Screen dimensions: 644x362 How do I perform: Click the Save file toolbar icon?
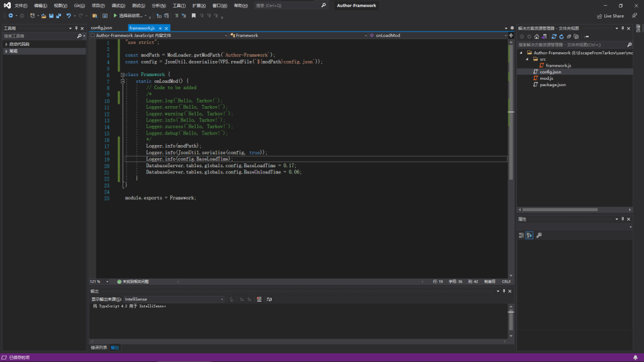coord(51,16)
